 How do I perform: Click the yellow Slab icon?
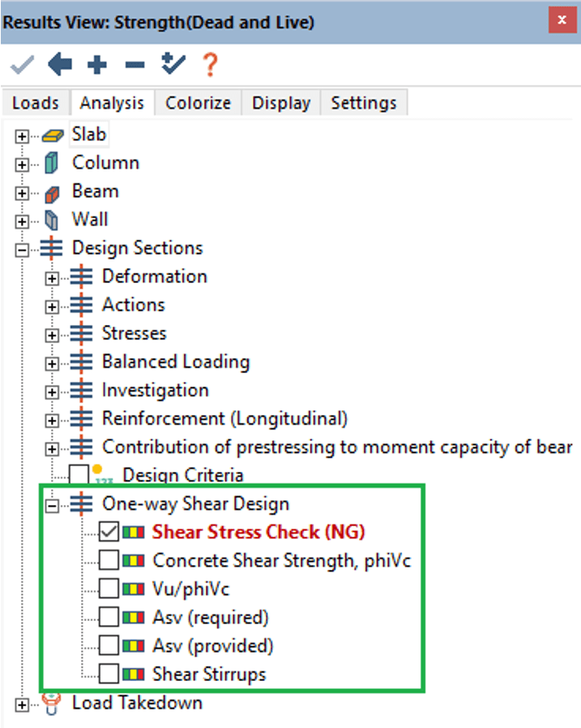pyautogui.click(x=52, y=135)
